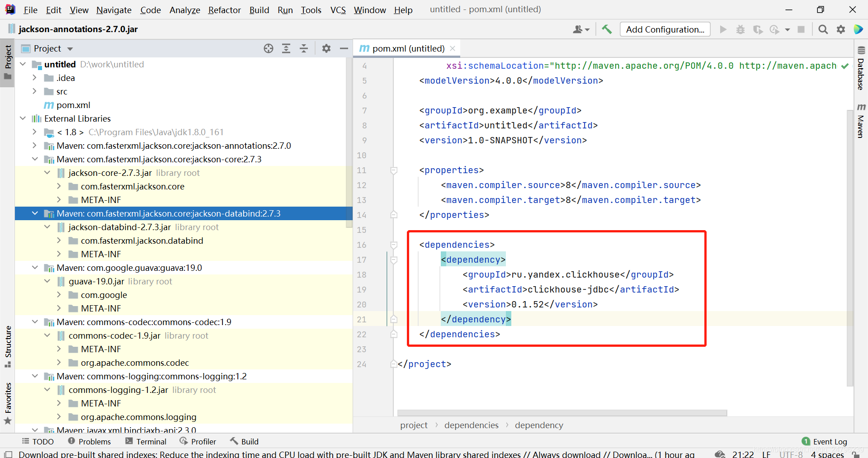Click fold marker at dependency line 17
The height and width of the screenshot is (458, 868).
coord(394,260)
